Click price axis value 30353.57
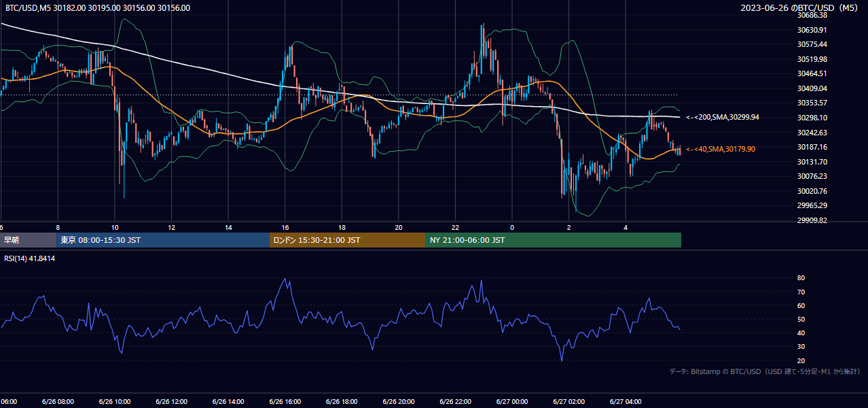The image size is (868, 408). tap(812, 103)
